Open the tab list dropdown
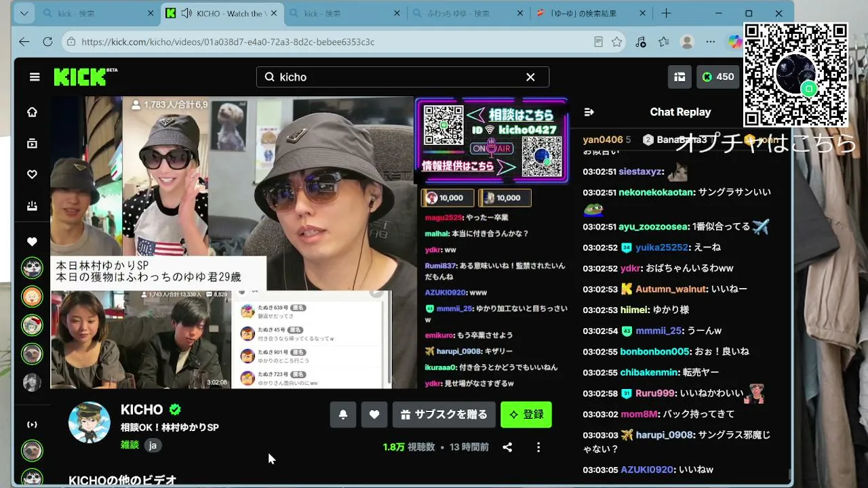Viewport: 868px width, 488px height. pyautogui.click(x=24, y=14)
